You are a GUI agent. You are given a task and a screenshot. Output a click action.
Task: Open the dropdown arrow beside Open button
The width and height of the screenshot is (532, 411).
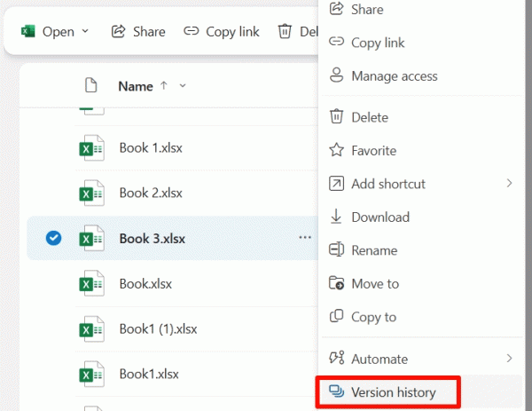pos(86,31)
